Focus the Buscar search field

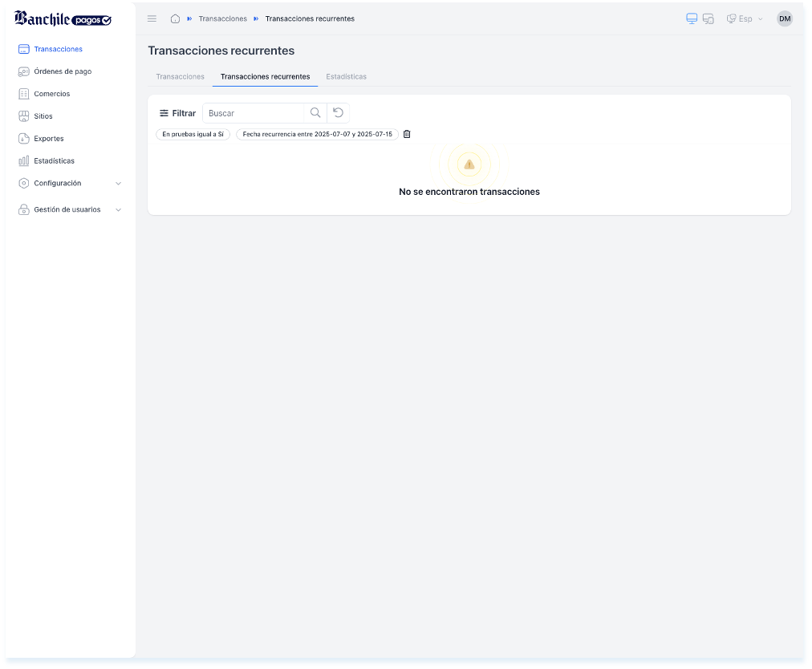(254, 113)
